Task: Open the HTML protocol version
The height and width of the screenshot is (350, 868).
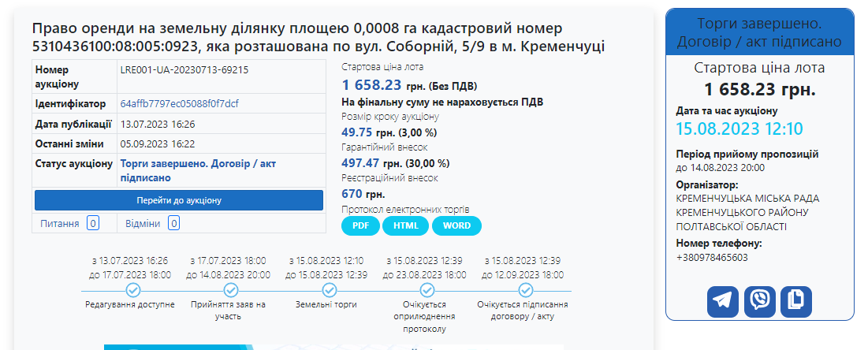Action: click(406, 225)
